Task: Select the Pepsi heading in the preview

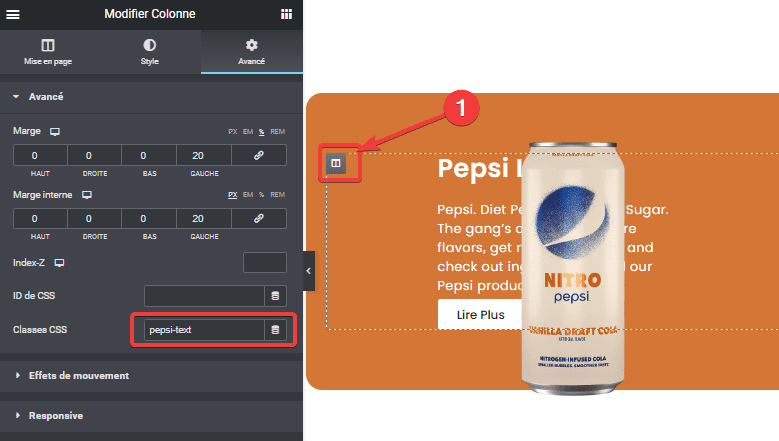Action: [480, 168]
